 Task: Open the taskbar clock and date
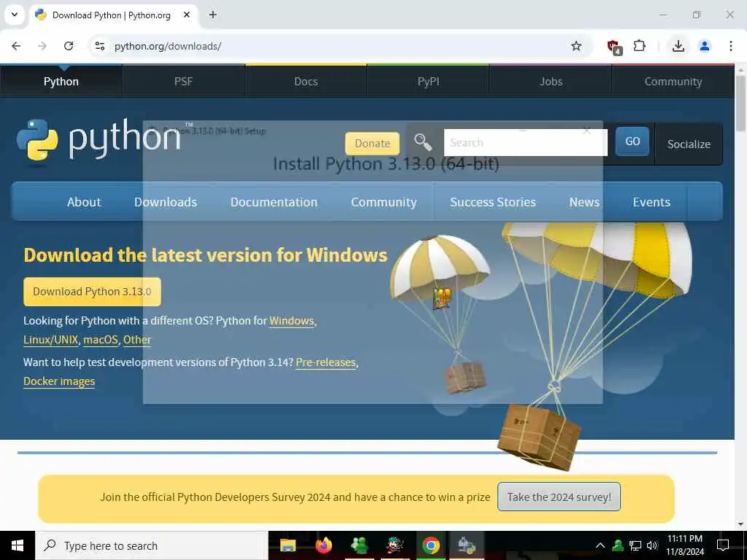pos(684,545)
